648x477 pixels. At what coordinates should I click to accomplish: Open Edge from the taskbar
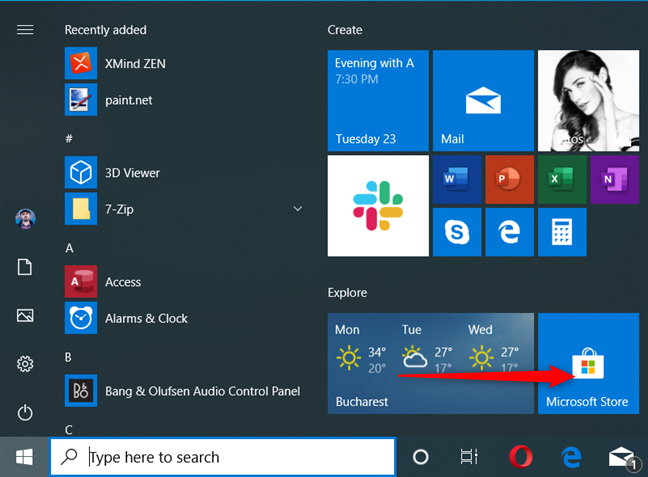tap(571, 457)
